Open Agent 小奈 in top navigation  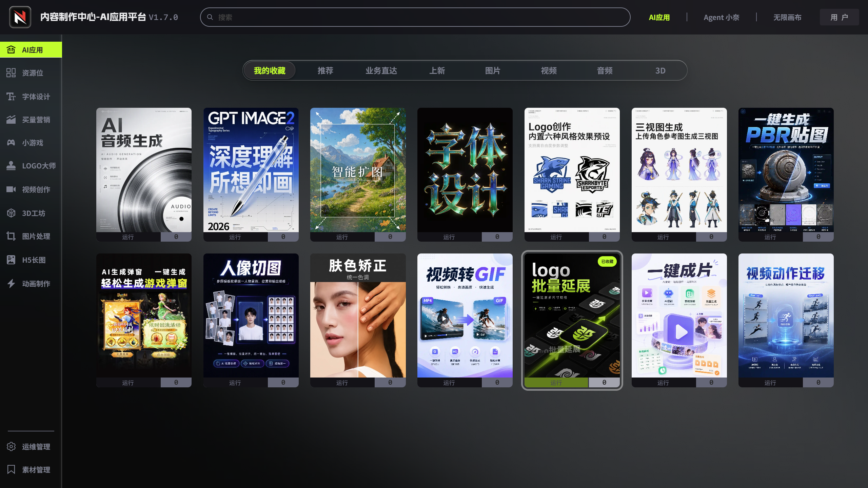point(721,17)
